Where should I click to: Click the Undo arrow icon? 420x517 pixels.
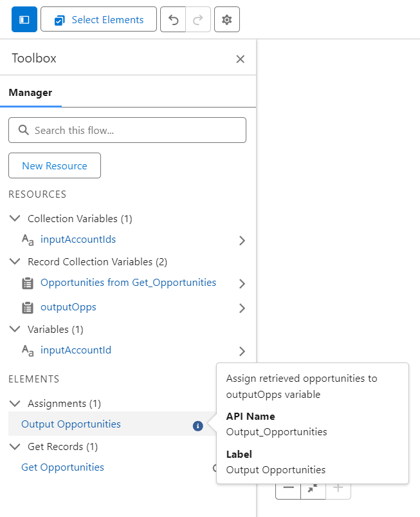[173, 19]
